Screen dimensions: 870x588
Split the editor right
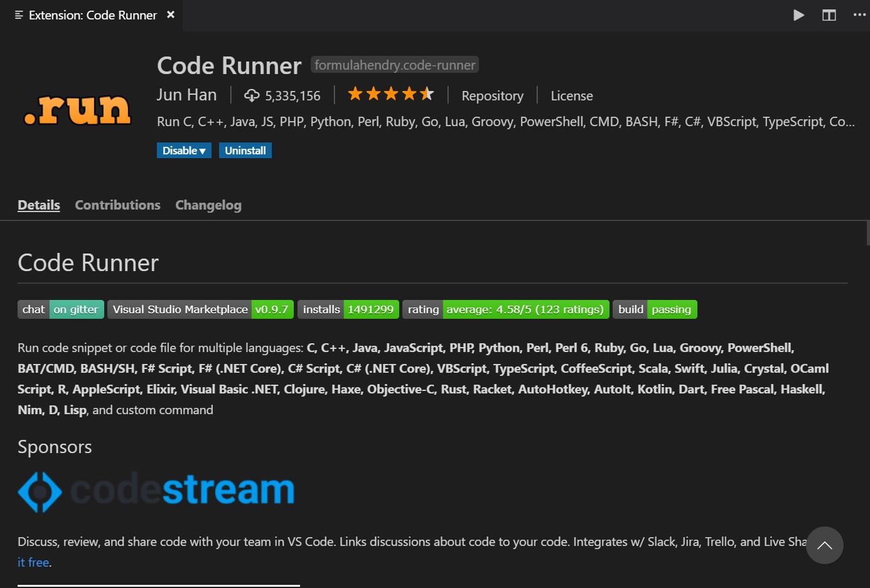pyautogui.click(x=829, y=15)
